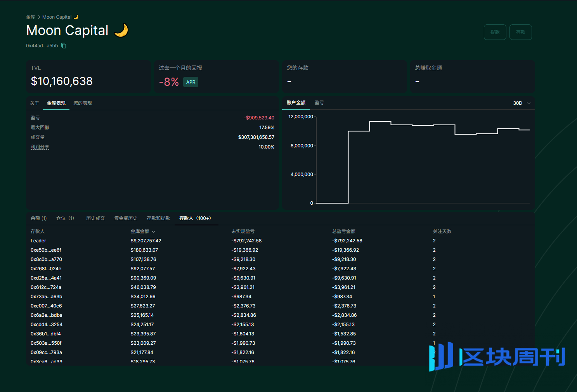Open the 您的表现 tab

[x=83, y=103]
